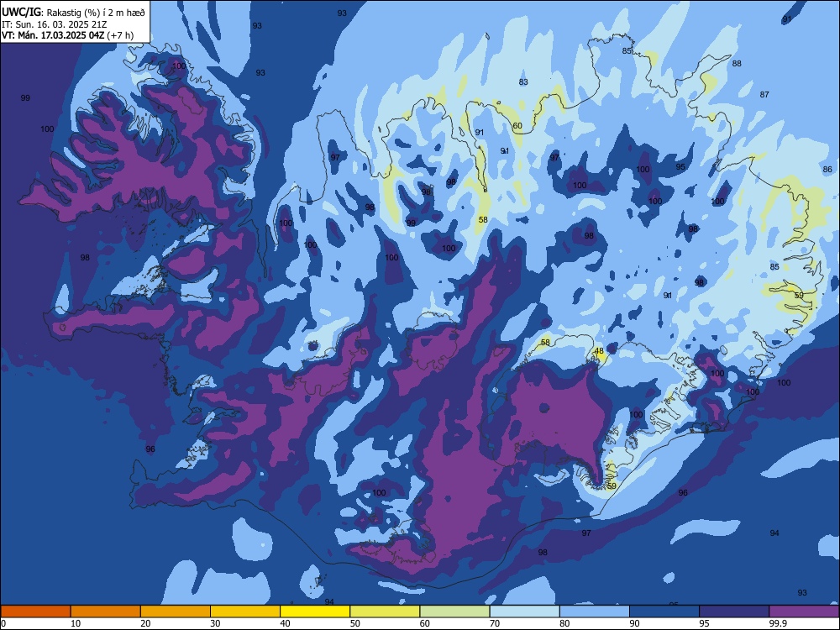Select the light blue 80–90 legend swatch

[595, 612]
